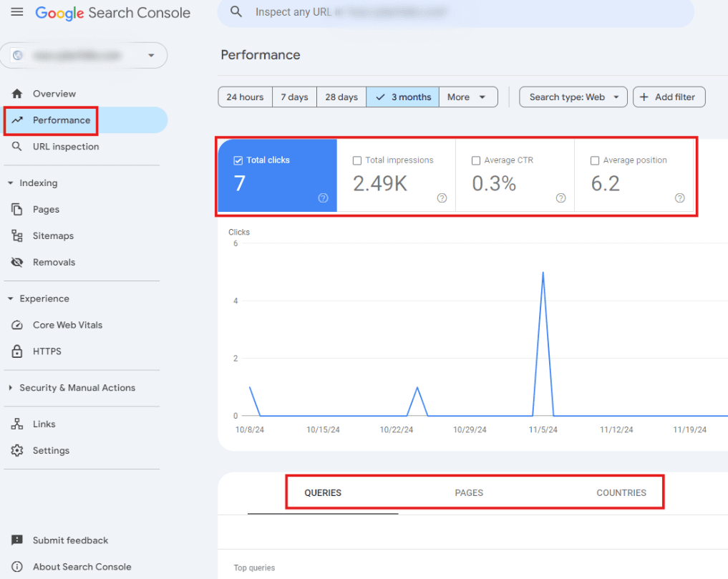Screen dimensions: 728x579
Task: Click the property globe icon
Action: pyautogui.click(x=18, y=55)
